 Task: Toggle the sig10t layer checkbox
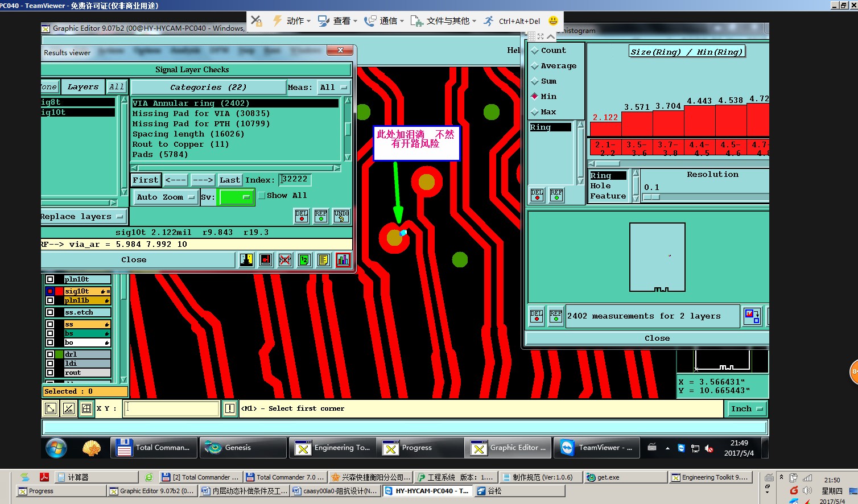point(50,291)
